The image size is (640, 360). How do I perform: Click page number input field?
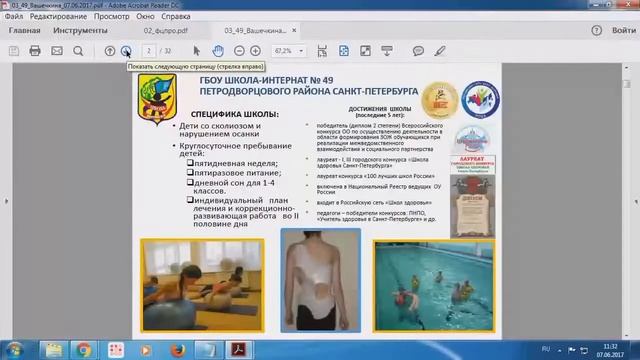coord(149,51)
